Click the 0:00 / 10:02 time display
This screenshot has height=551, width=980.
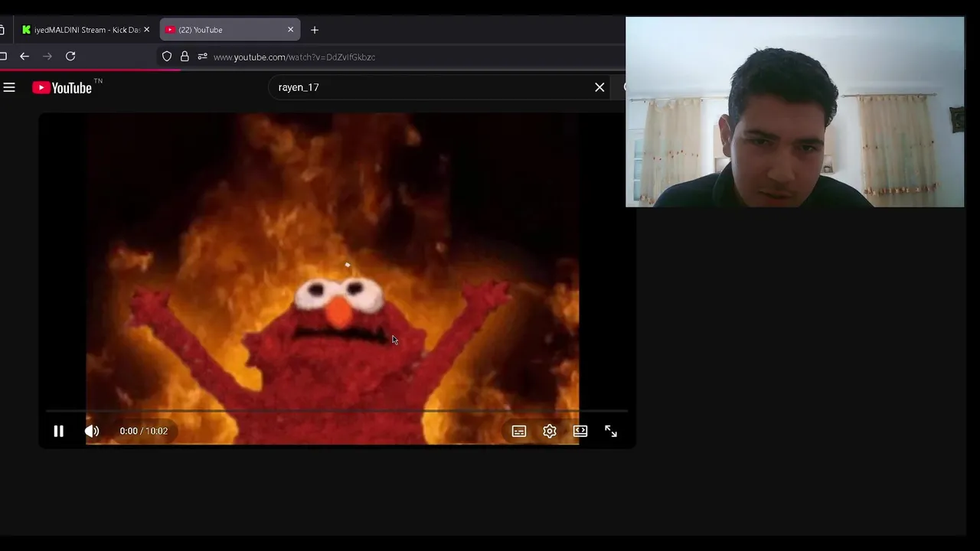[x=143, y=431]
